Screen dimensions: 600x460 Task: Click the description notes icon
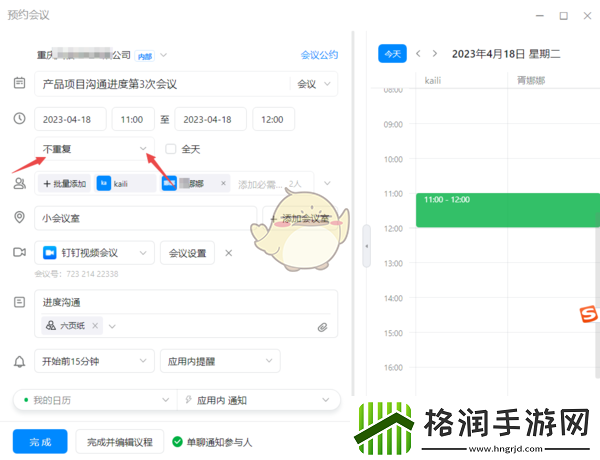(20, 302)
